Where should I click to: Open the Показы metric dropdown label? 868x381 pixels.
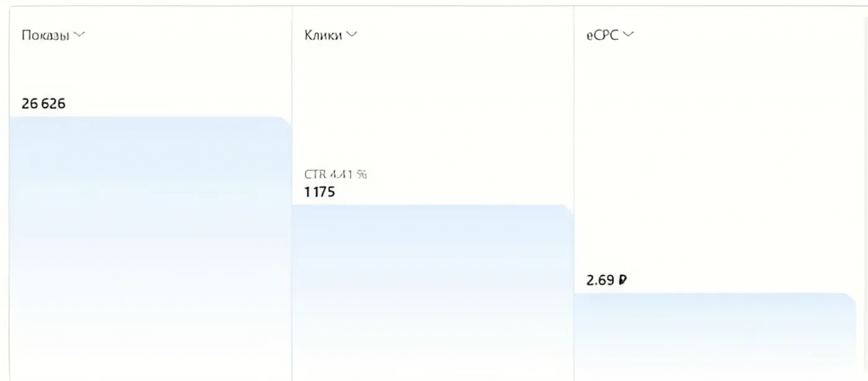pyautogui.click(x=45, y=35)
